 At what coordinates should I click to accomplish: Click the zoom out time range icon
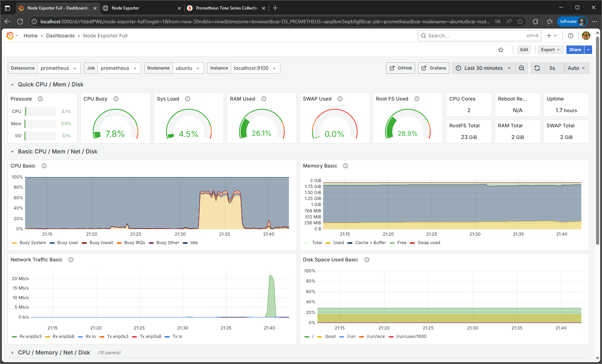click(522, 68)
